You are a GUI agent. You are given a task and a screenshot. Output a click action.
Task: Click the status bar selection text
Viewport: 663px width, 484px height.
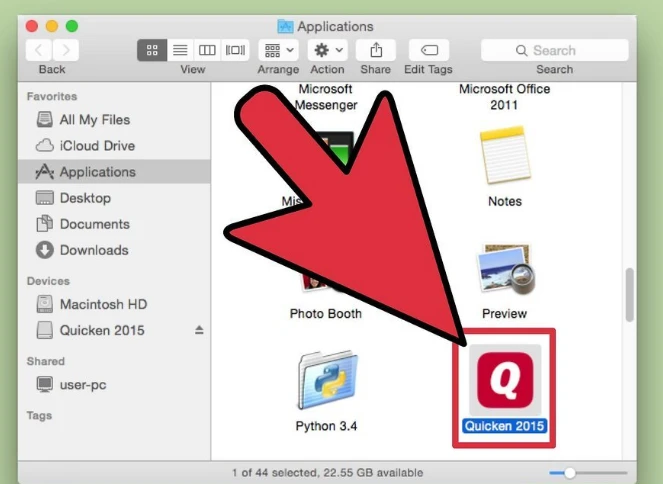tap(327, 473)
